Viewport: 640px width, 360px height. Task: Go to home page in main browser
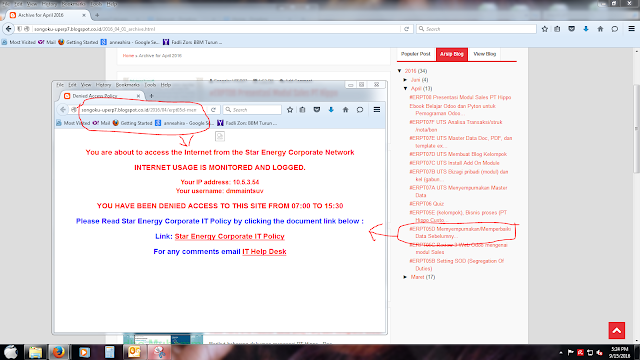(x=600, y=29)
